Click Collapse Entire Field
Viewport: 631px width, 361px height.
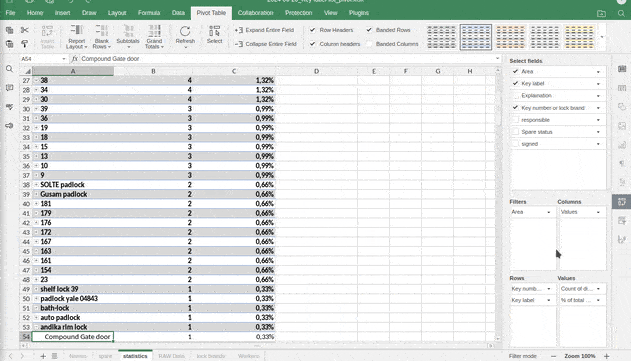266,44
